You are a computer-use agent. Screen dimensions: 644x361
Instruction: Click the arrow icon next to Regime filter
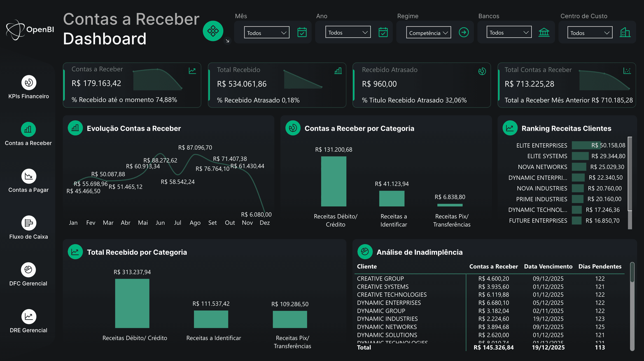point(464,32)
